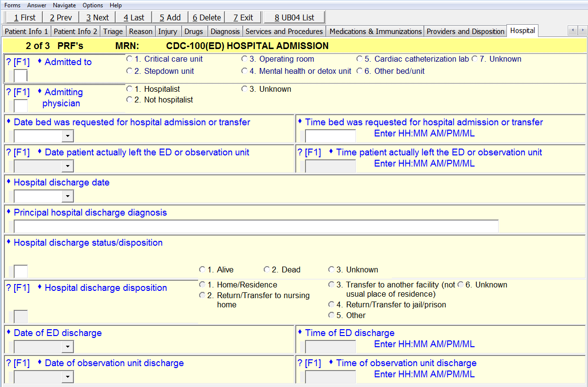Exit the form with Exit button
This screenshot has width=588, height=387.
tap(243, 17)
